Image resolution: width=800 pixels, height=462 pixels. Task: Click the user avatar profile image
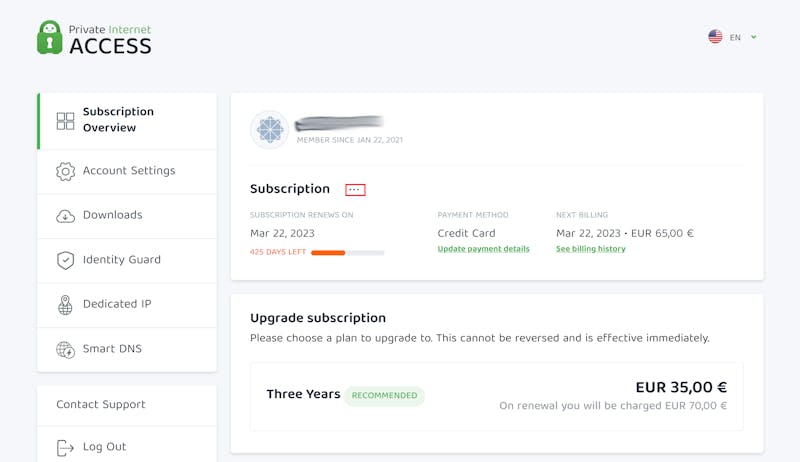pyautogui.click(x=269, y=130)
